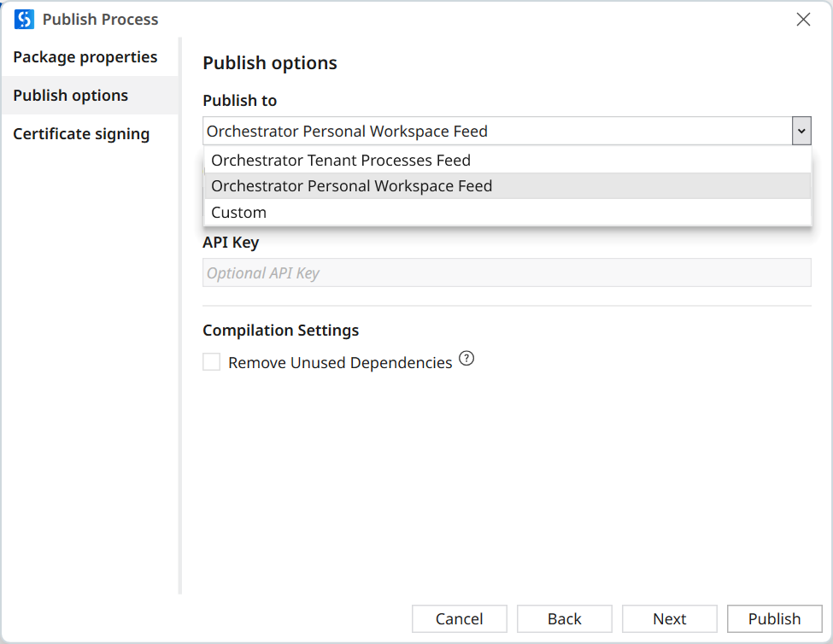Click the Remove Unused Dependencies label text
This screenshot has height=644, width=833.
pyautogui.click(x=340, y=363)
